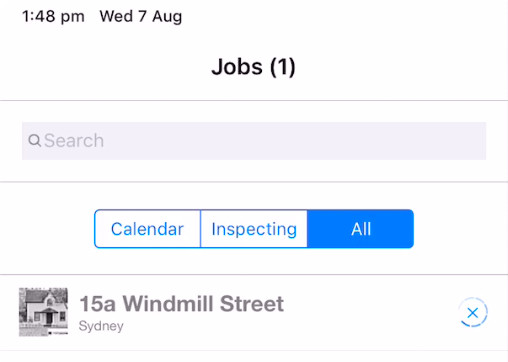Screen dimensions: 508x362
Task: Focus the Search input field
Action: coord(254,141)
